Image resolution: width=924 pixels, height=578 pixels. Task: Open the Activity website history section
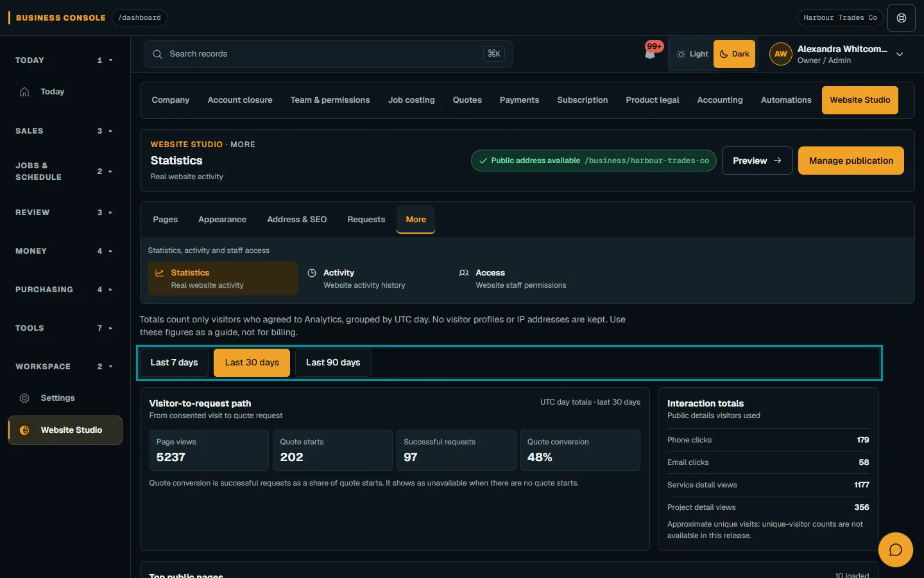[376, 279]
